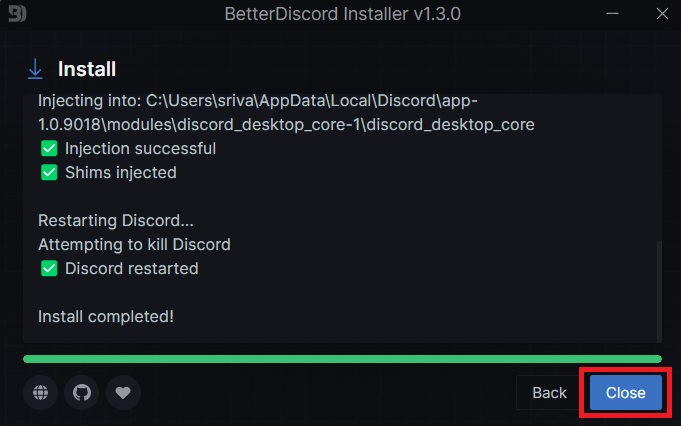Select the "Attempting to kill Discord" log line
Viewport: 681px width, 426px height.
pyautogui.click(x=134, y=244)
